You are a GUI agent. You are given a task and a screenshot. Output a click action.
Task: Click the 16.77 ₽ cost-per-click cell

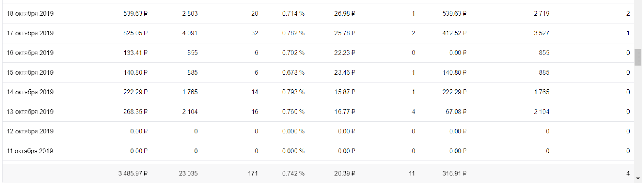345,112
